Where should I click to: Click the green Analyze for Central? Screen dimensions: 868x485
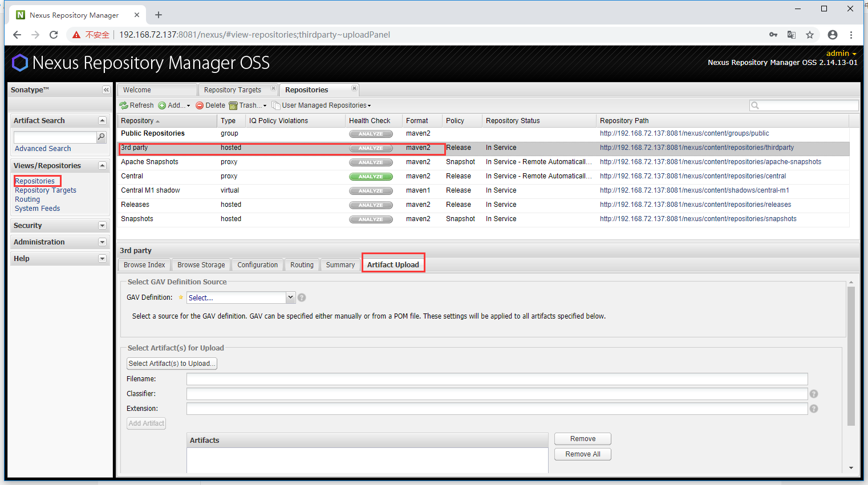tap(371, 177)
